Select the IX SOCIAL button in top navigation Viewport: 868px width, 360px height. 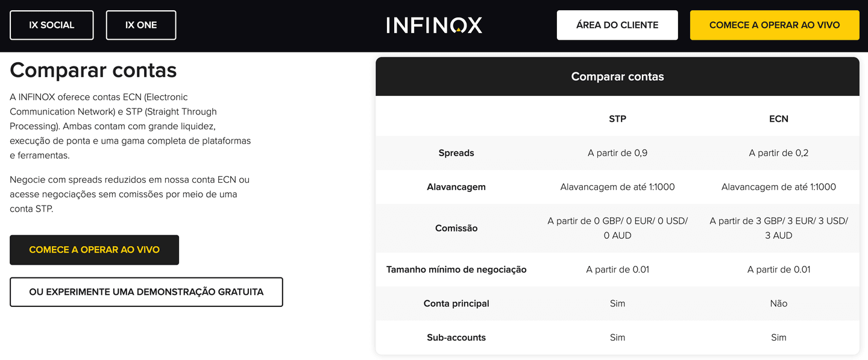pyautogui.click(x=51, y=25)
